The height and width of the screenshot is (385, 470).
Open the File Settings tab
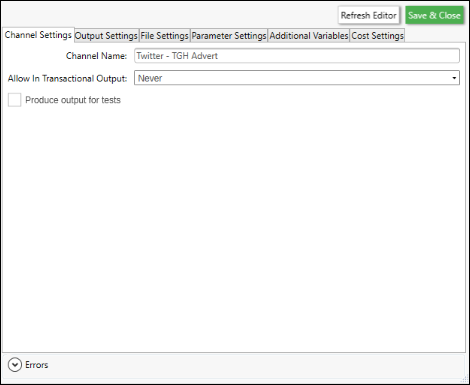[164, 36]
